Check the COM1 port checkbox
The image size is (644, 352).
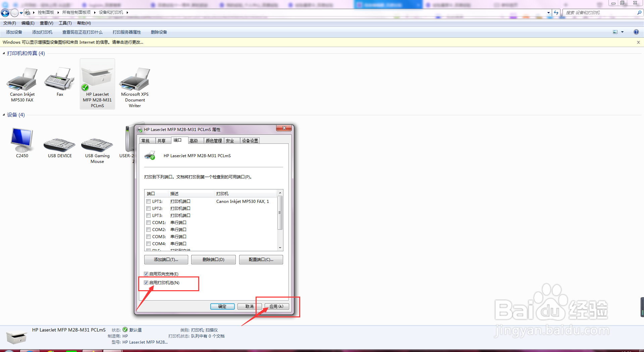[x=148, y=223]
